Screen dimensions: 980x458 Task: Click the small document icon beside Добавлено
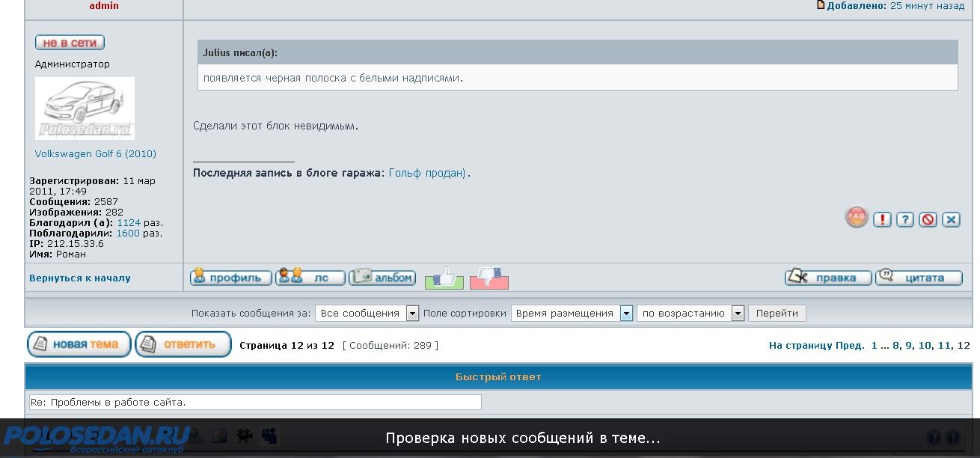(821, 5)
